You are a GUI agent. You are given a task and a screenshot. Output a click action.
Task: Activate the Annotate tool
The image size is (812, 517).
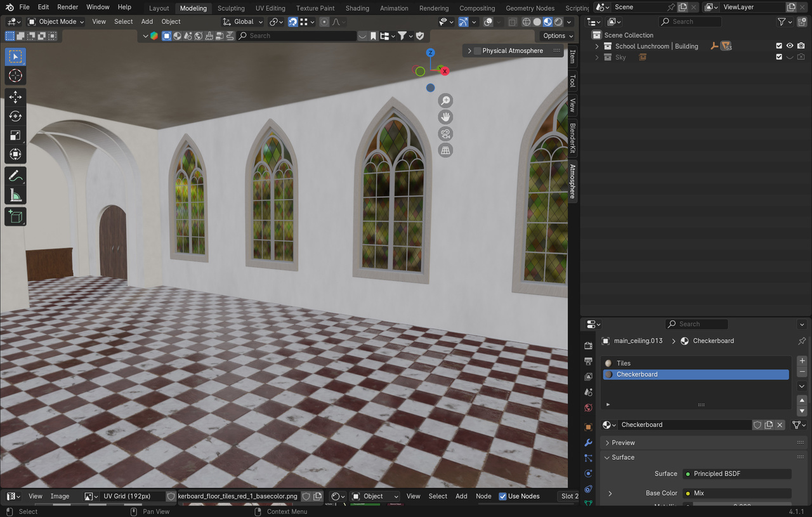point(15,176)
